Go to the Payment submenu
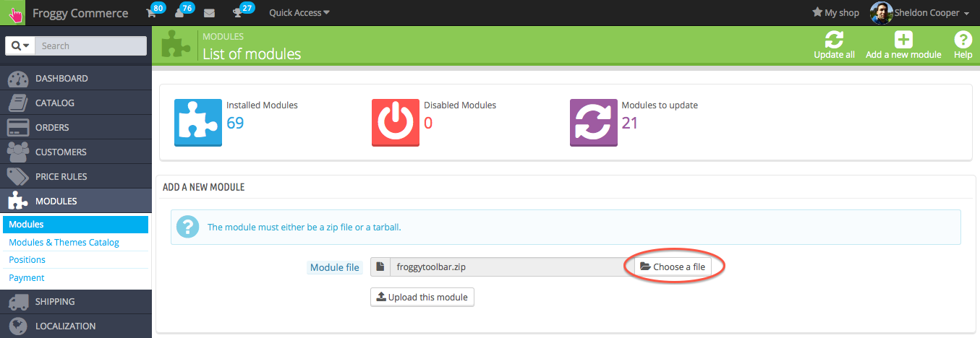The height and width of the screenshot is (338, 980). pos(27,277)
